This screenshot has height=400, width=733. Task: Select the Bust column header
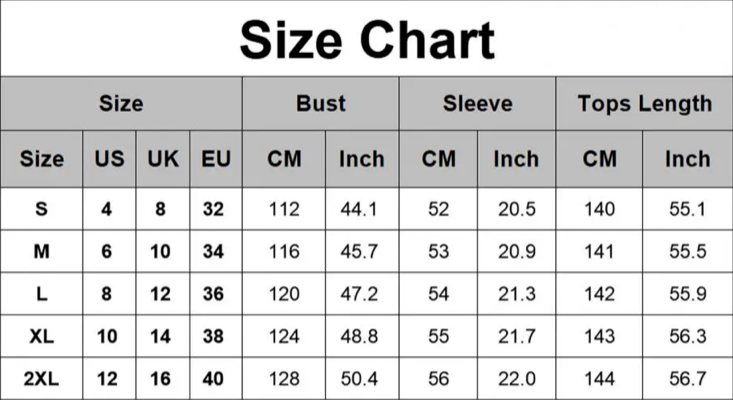tap(321, 103)
